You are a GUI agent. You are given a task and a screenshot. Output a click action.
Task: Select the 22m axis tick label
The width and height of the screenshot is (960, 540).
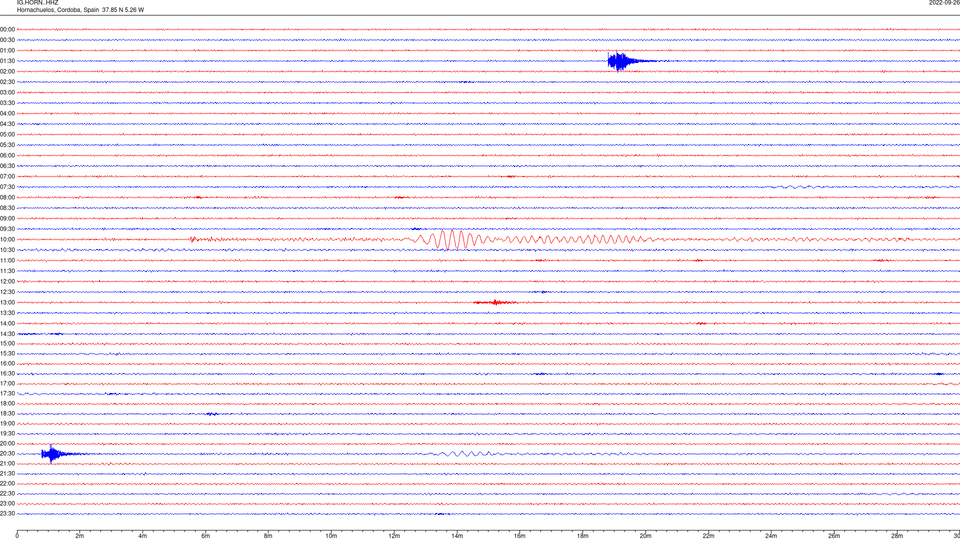pos(708,536)
